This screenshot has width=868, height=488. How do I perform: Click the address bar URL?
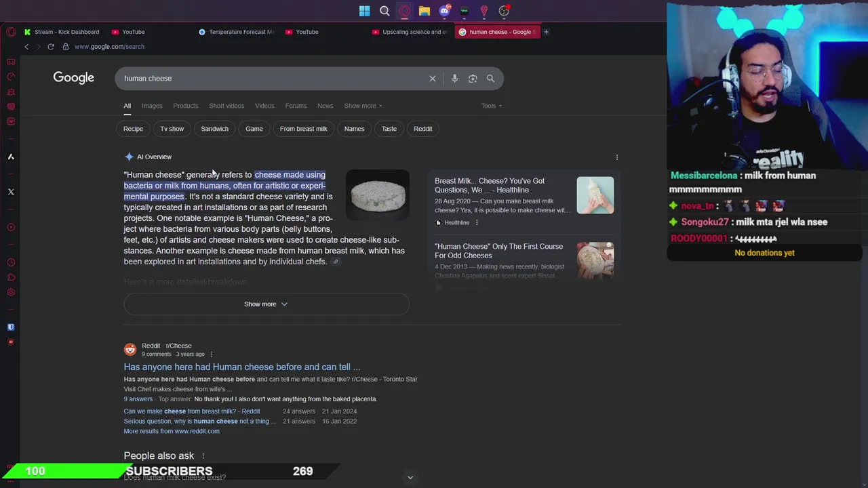point(109,47)
